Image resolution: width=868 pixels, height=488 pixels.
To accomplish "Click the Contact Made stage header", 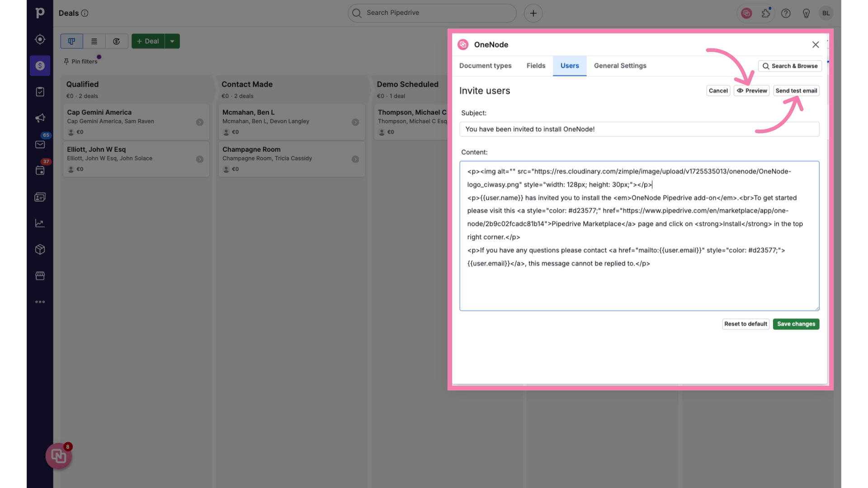I will [247, 84].
